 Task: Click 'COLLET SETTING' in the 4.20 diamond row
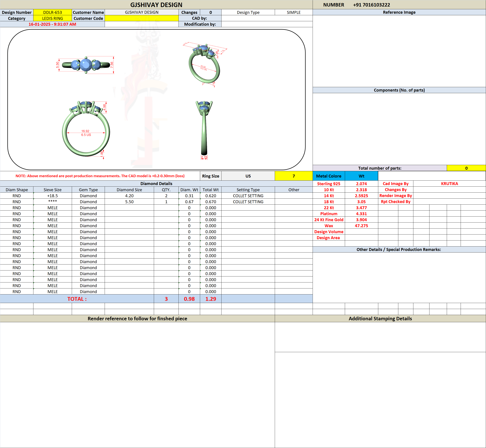pos(248,196)
